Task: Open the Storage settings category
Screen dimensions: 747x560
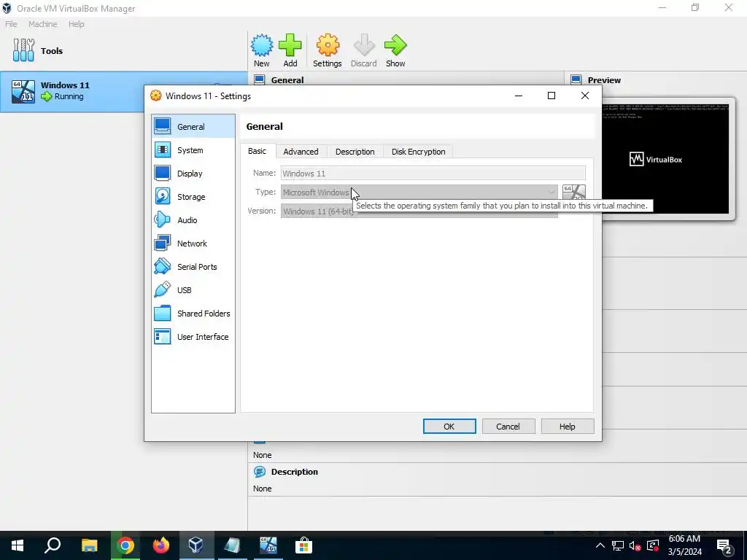Action: [193, 197]
